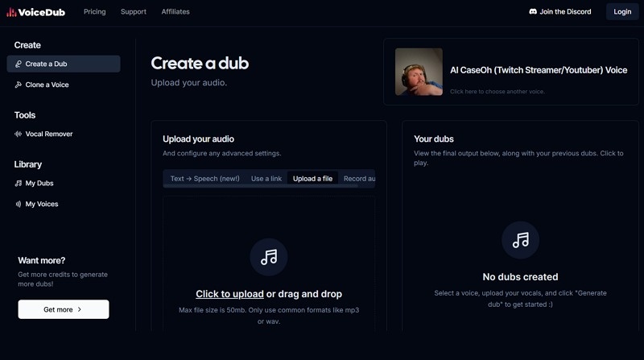Click the Create a dub heading
Image resolution: width=644 pixels, height=360 pixels.
coord(200,64)
